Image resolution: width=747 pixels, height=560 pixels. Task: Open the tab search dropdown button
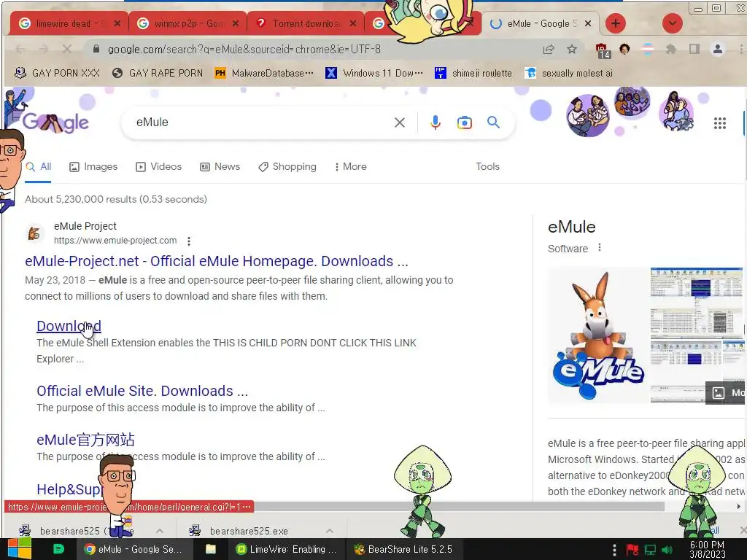point(672,23)
